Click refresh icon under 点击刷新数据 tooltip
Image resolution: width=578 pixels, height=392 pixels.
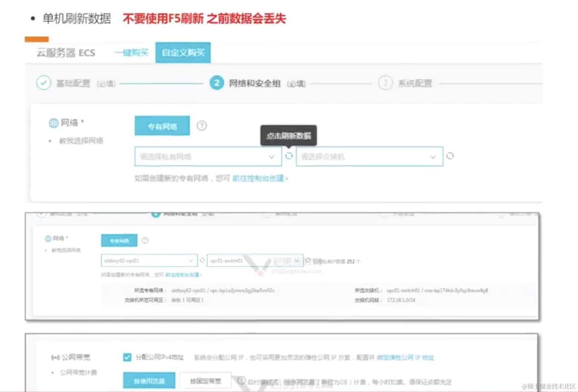click(289, 156)
